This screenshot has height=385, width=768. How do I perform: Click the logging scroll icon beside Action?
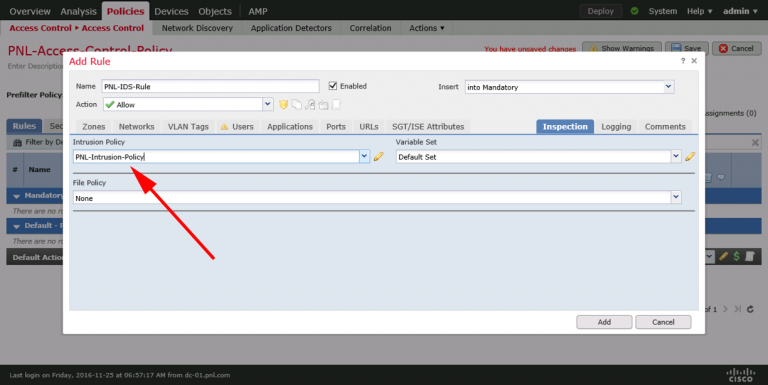click(336, 104)
